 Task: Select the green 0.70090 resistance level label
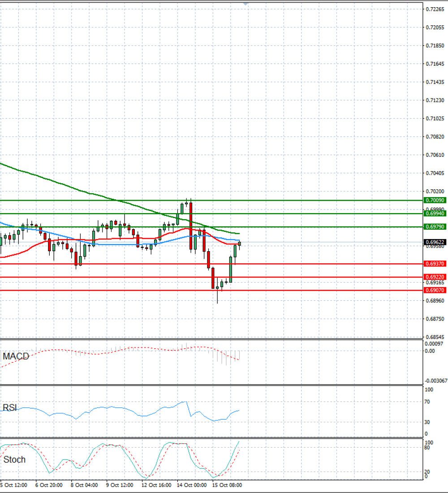(435, 200)
